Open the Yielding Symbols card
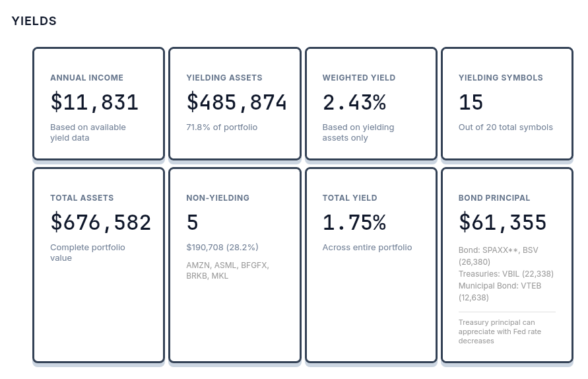 506,104
